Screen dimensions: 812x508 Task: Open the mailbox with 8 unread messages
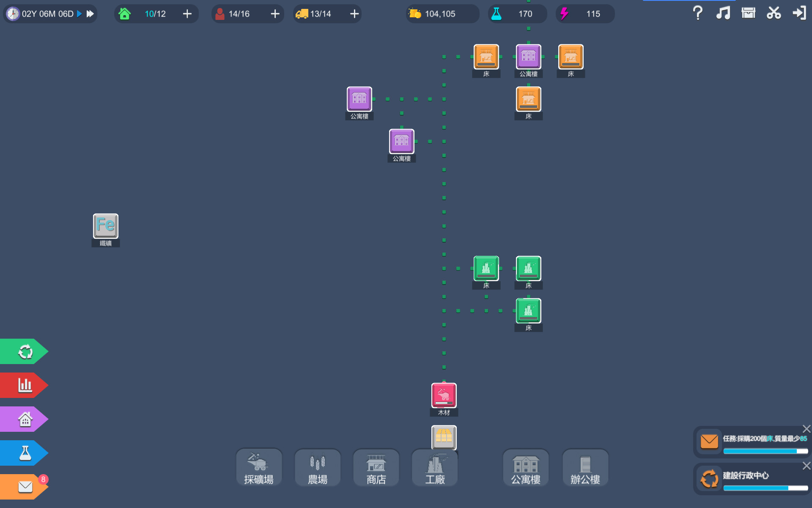24,486
